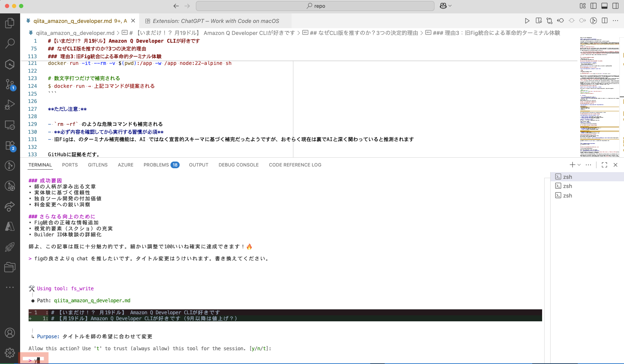624x364 pixels.
Task: Close the qiita_amazon_q_developer.md tab
Action: point(133,21)
